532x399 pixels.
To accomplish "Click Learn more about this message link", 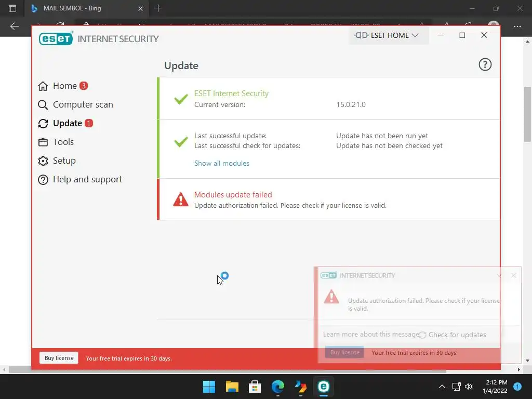I will [x=371, y=335].
